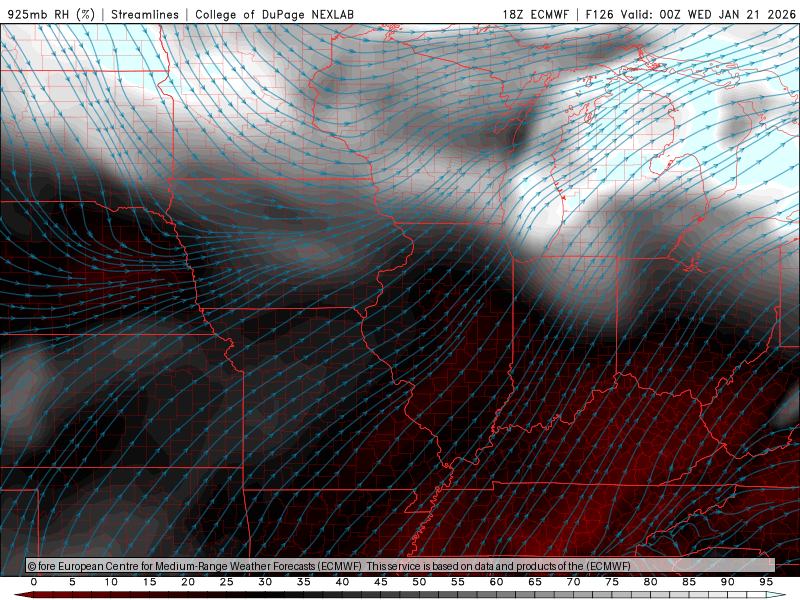The image size is (800, 600).
Task: Click the '35' value on the color scale
Action: click(x=304, y=582)
